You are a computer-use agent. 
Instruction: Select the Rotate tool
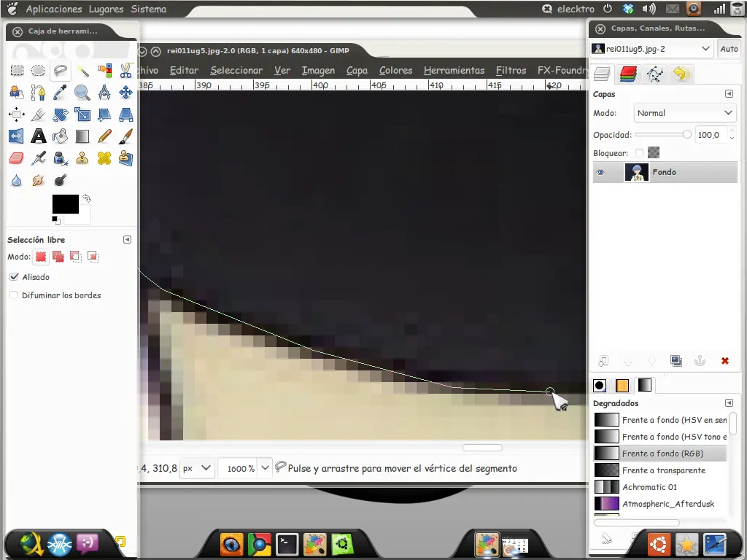(x=60, y=114)
